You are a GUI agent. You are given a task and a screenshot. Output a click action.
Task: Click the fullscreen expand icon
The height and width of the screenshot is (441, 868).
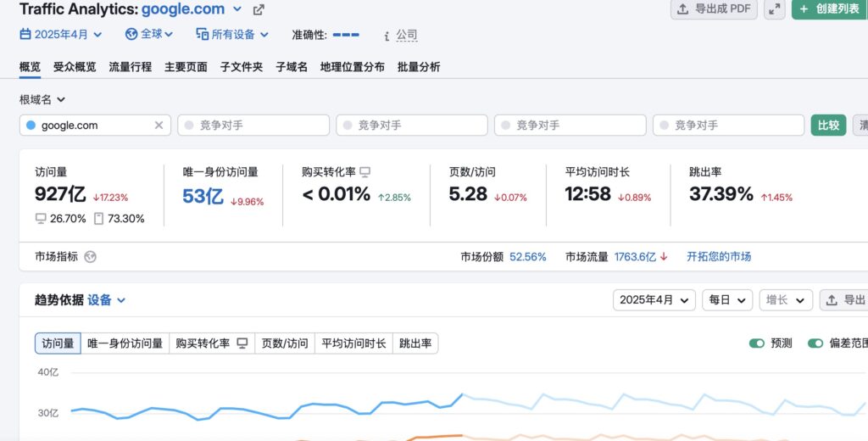point(775,8)
